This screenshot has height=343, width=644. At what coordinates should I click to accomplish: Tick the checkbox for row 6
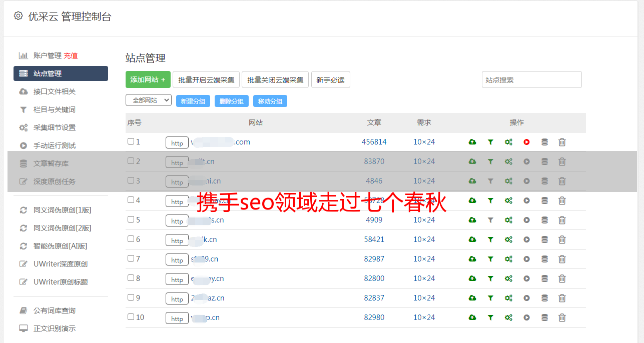[131, 239]
